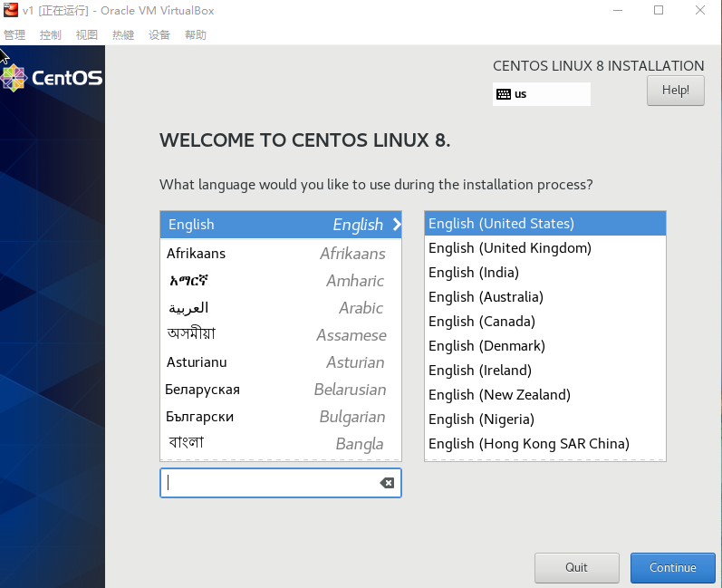Select Assamese language row
This screenshot has width=722, height=588.
click(281, 334)
